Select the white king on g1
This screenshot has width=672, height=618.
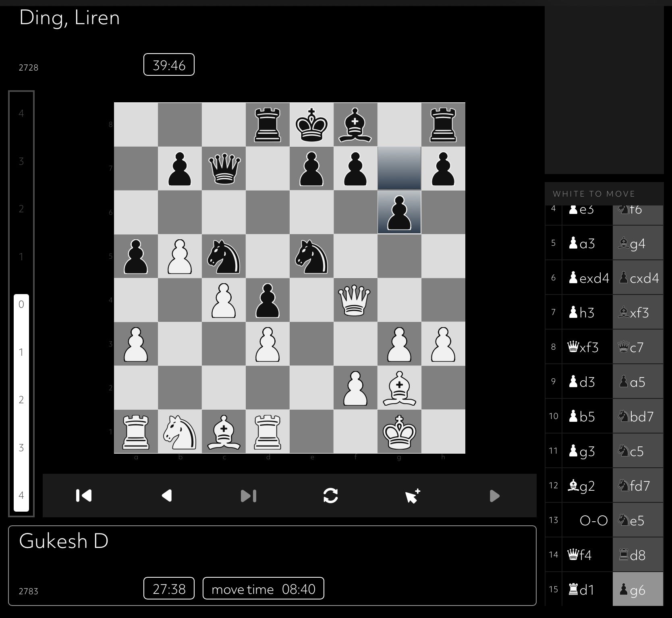[399, 432]
